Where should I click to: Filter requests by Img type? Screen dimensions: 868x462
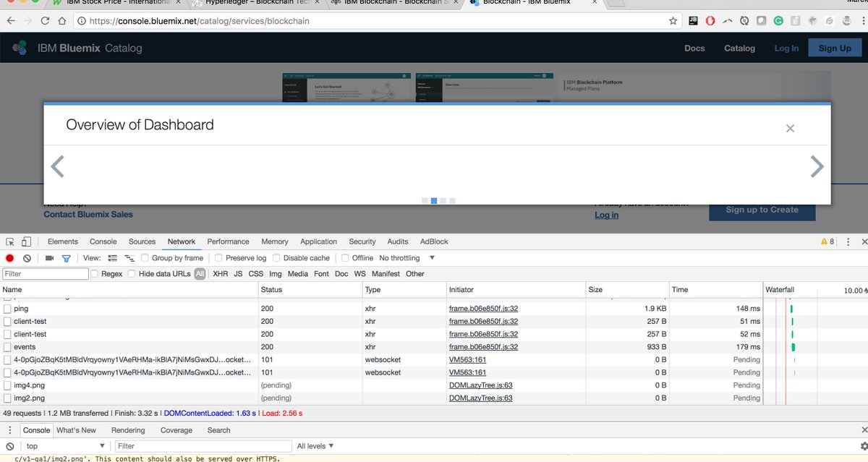click(x=275, y=274)
